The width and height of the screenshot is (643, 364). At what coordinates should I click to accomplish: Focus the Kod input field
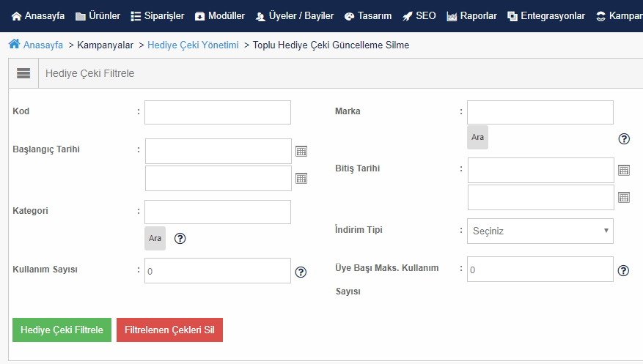(x=218, y=113)
